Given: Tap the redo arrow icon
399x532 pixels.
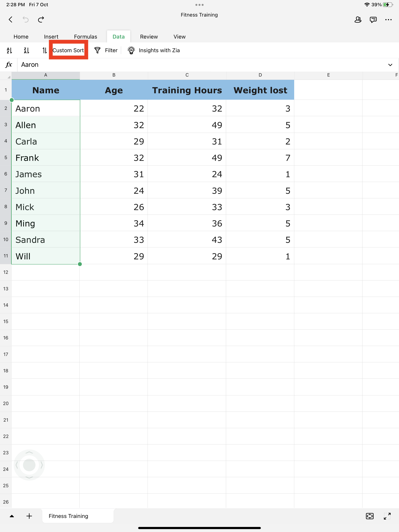Looking at the screenshot, I should pyautogui.click(x=41, y=19).
